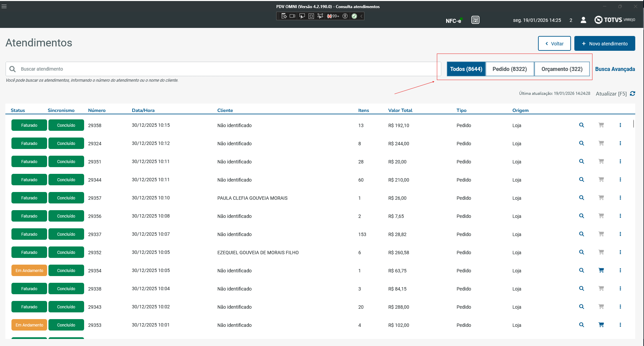This screenshot has width=644, height=346.
Task: View details of atendimento 29358 with magnifier
Action: pos(581,125)
